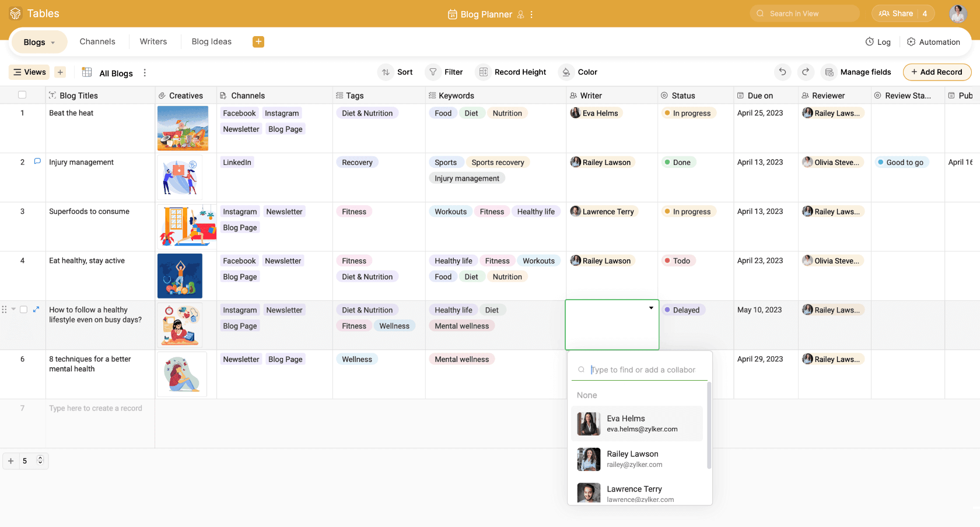The image size is (980, 527).
Task: Click the orange add table plus icon
Action: click(258, 41)
